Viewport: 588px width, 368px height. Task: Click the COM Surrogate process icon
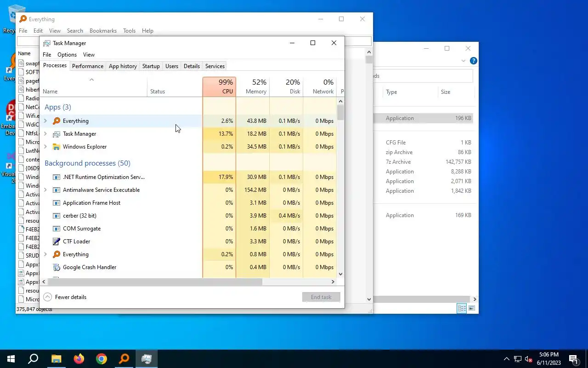[x=57, y=229]
